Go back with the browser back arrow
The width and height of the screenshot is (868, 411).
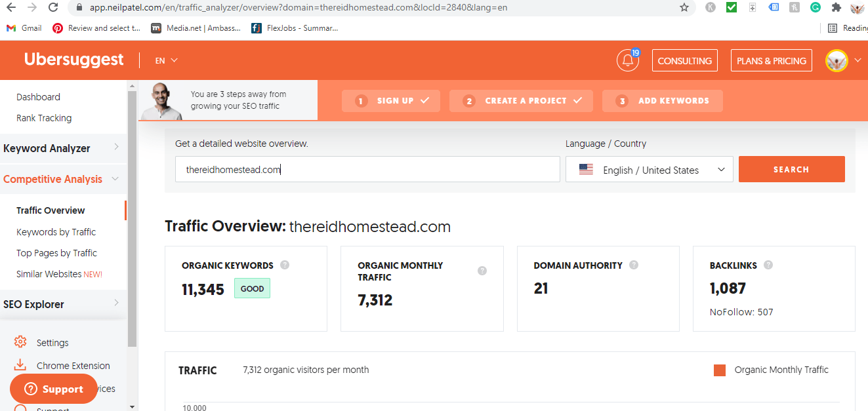click(11, 8)
